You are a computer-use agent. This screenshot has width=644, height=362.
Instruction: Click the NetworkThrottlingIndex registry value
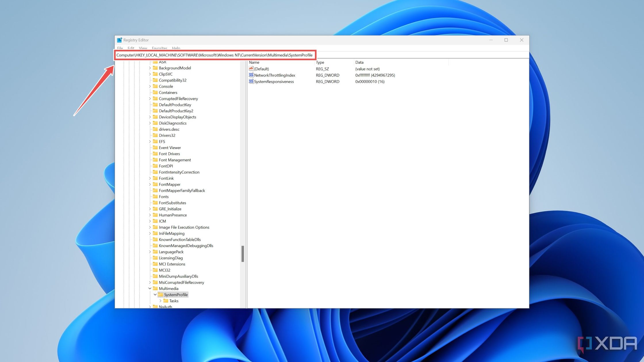coord(274,75)
